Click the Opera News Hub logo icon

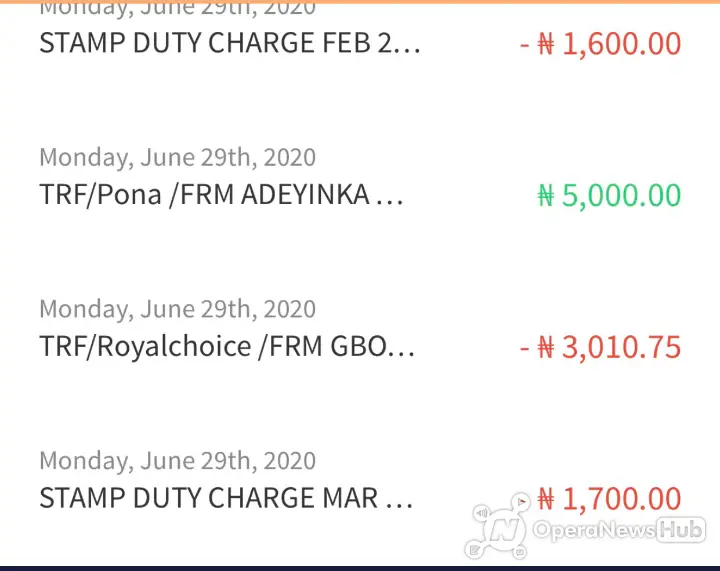point(498,526)
